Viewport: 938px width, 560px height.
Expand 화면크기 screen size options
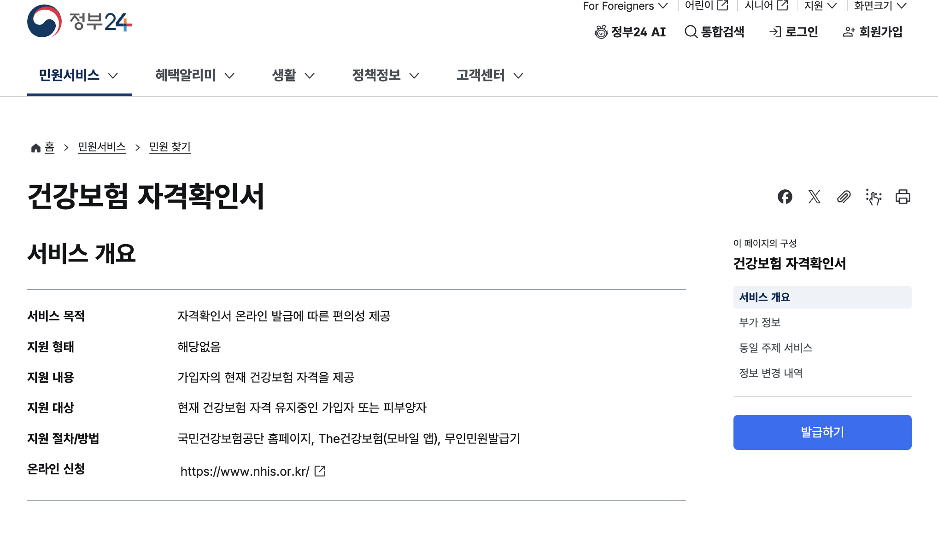click(x=880, y=6)
